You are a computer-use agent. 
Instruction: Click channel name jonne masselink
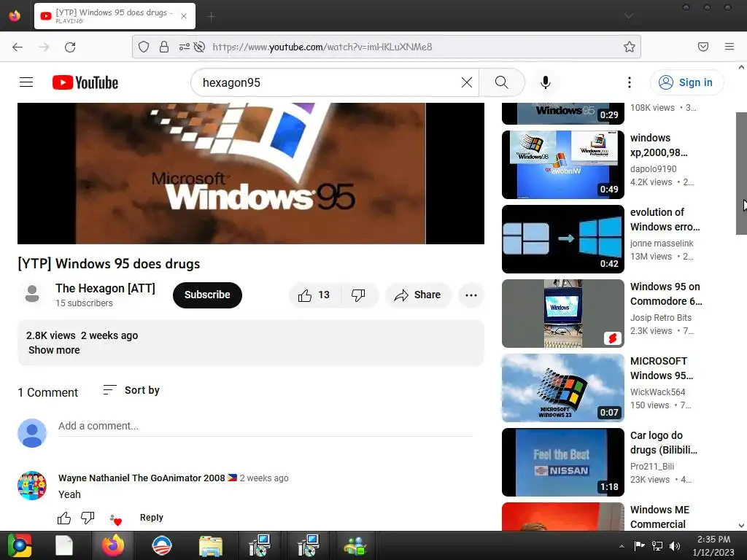662,244
